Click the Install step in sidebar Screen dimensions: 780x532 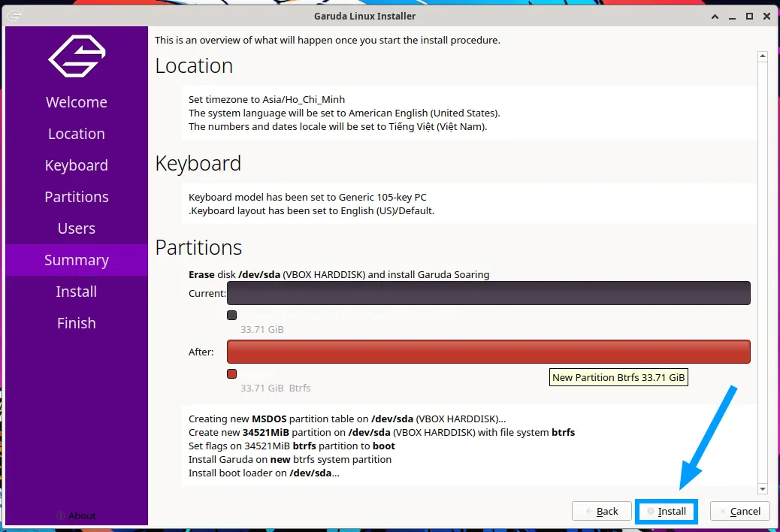pyautogui.click(x=77, y=292)
